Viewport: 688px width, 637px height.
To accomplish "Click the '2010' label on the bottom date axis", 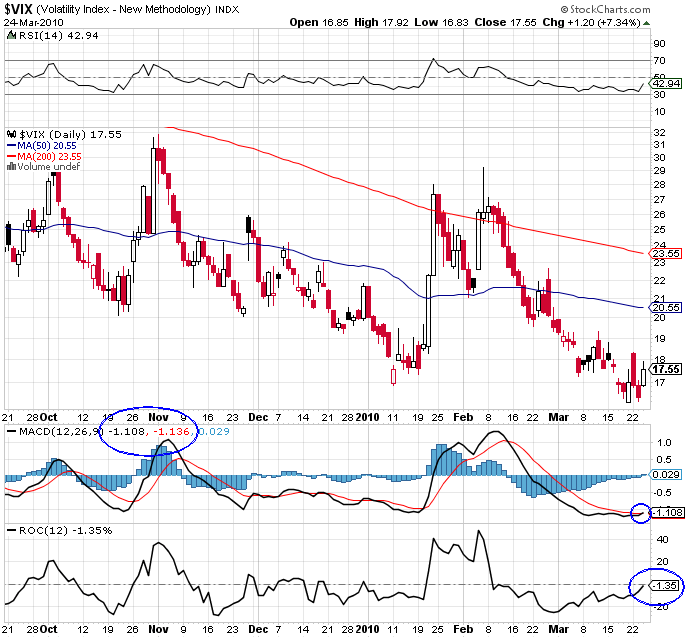I will coord(367,629).
